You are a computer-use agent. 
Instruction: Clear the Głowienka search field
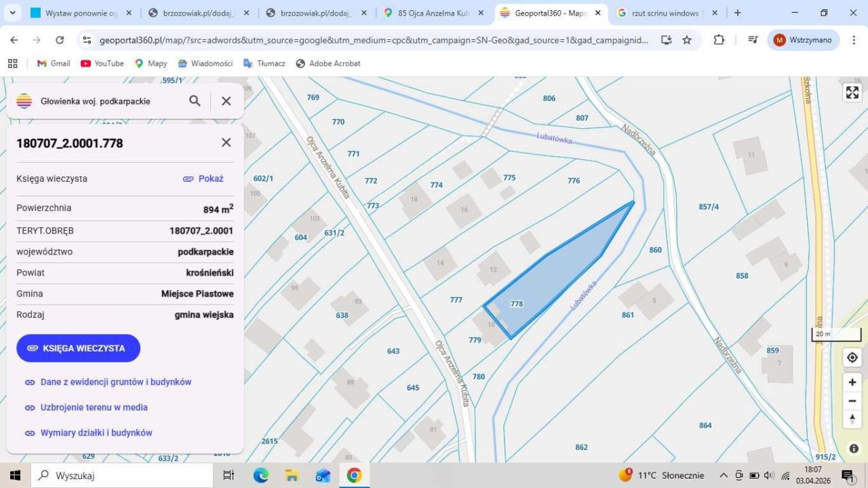click(226, 101)
